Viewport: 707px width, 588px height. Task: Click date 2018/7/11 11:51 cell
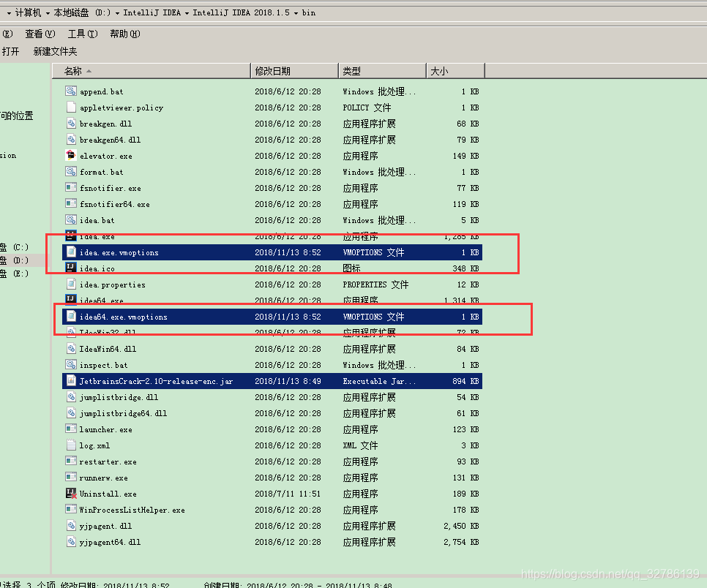tap(288, 494)
